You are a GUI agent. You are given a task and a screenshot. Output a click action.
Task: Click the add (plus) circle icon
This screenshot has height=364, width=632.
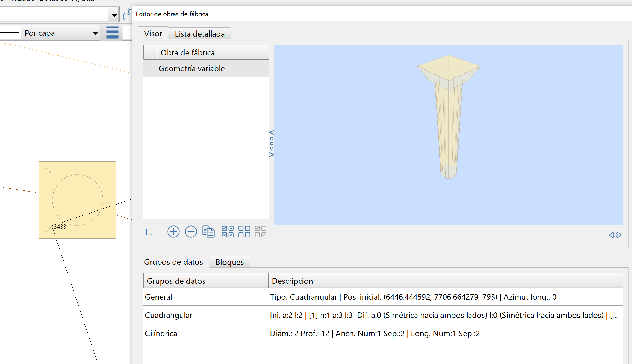(x=173, y=232)
